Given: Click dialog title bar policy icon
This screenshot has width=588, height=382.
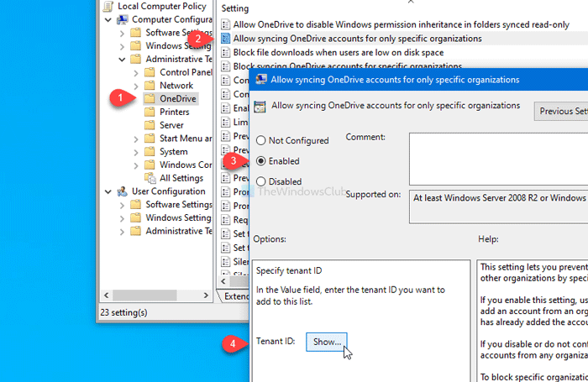Looking at the screenshot, I should click(261, 80).
